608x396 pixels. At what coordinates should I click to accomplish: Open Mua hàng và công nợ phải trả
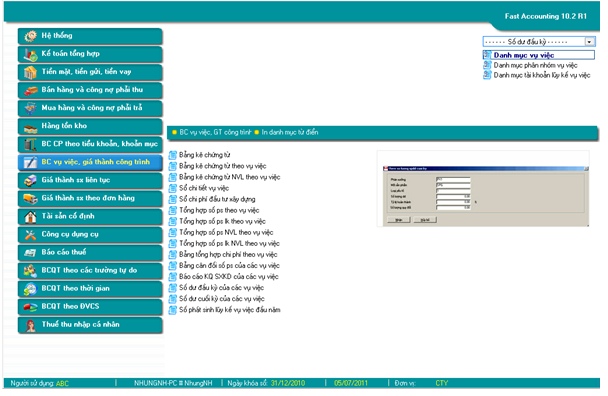pyautogui.click(x=90, y=108)
